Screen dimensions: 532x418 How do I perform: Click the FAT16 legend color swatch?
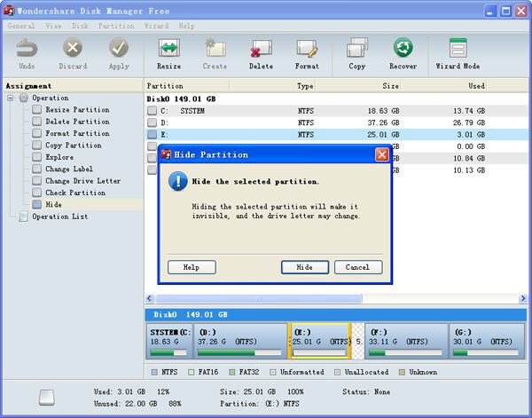click(x=191, y=372)
